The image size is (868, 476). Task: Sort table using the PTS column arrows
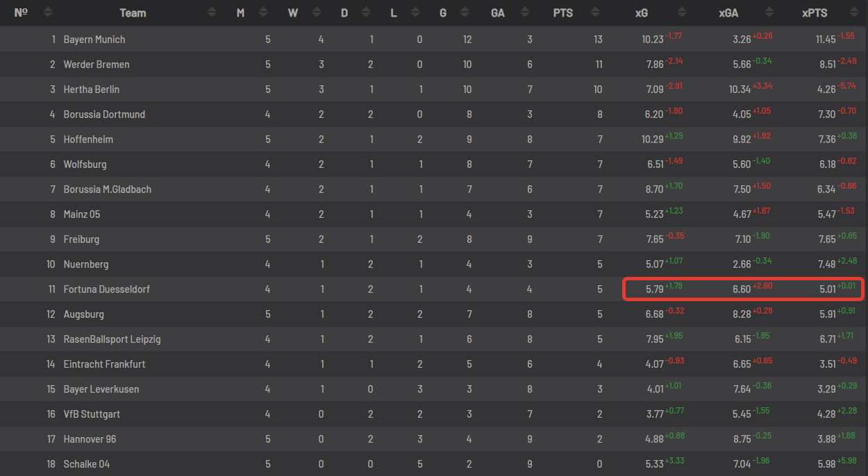point(594,12)
